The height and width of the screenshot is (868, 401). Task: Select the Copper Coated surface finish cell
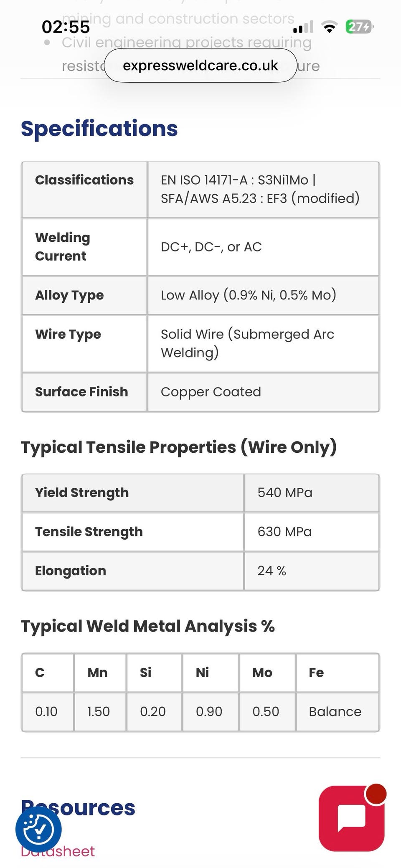pos(263,392)
